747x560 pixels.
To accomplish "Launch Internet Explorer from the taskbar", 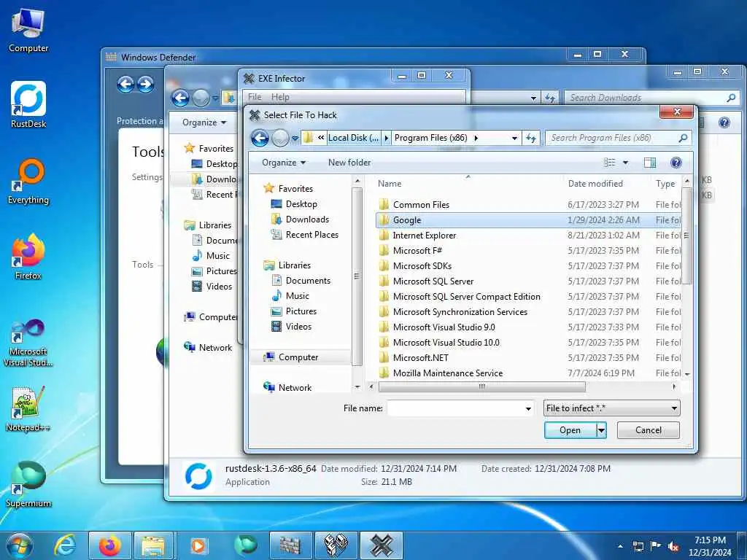I will point(65,545).
